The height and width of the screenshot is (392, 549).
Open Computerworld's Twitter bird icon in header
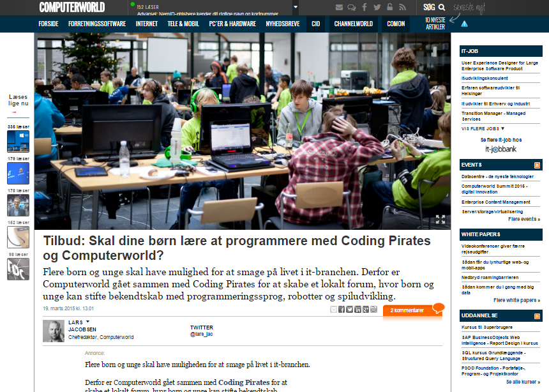click(x=377, y=8)
